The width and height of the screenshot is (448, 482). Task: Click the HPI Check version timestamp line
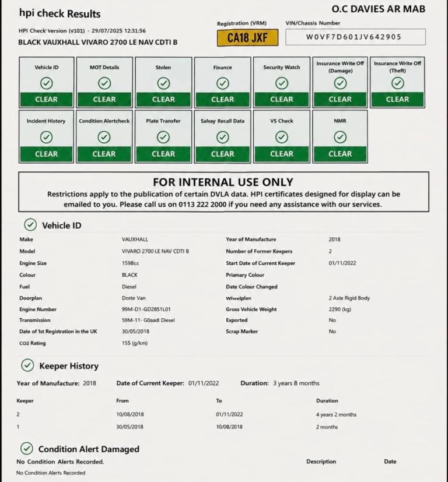point(82,31)
